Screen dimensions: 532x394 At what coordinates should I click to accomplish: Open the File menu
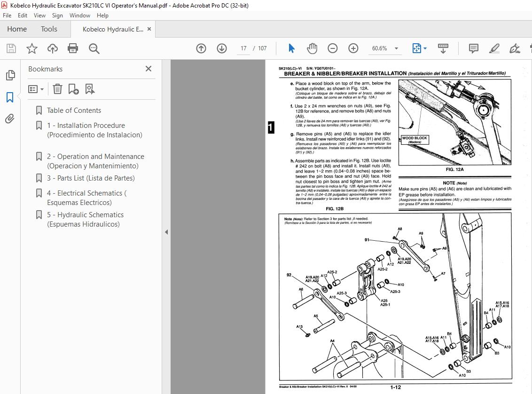[x=7, y=15]
